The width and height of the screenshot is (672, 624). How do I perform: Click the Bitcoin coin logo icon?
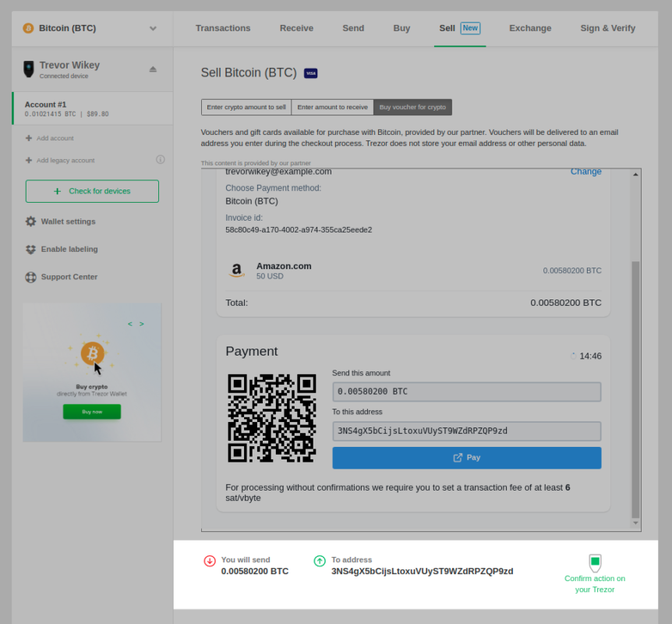point(28,28)
